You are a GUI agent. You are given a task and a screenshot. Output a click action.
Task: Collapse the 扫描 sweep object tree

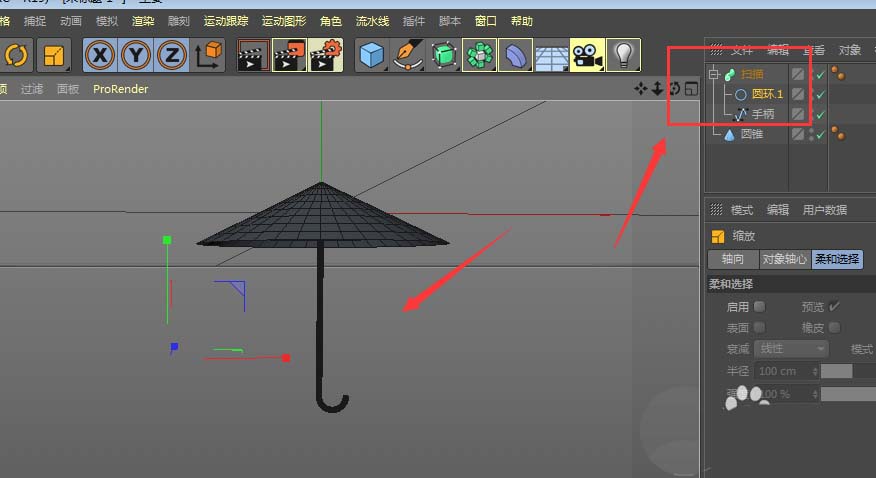(714, 74)
